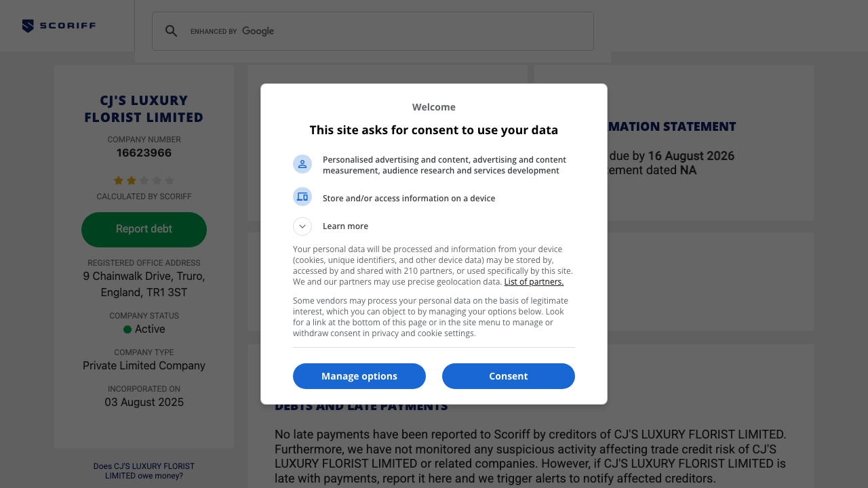Click the device storage icon

tap(302, 197)
